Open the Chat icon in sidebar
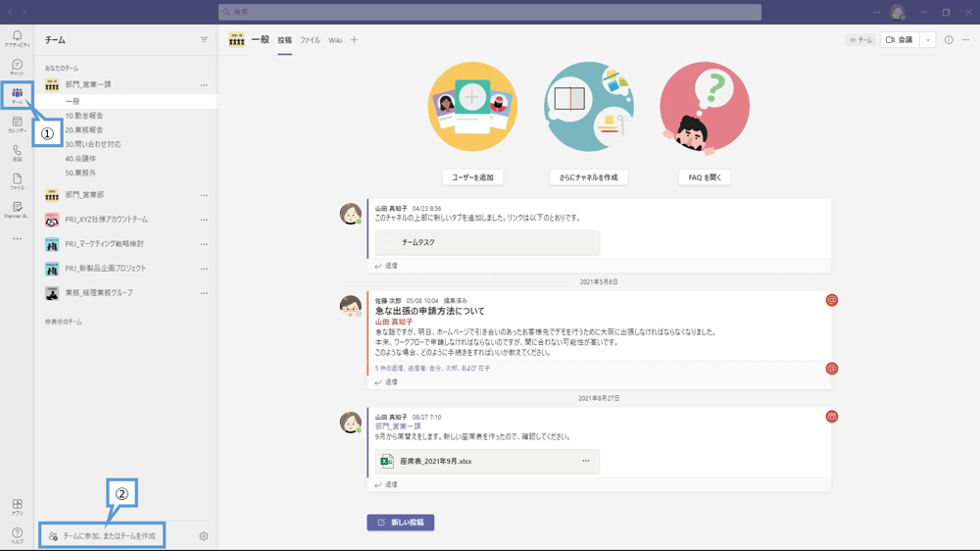980x551 pixels. [17, 67]
